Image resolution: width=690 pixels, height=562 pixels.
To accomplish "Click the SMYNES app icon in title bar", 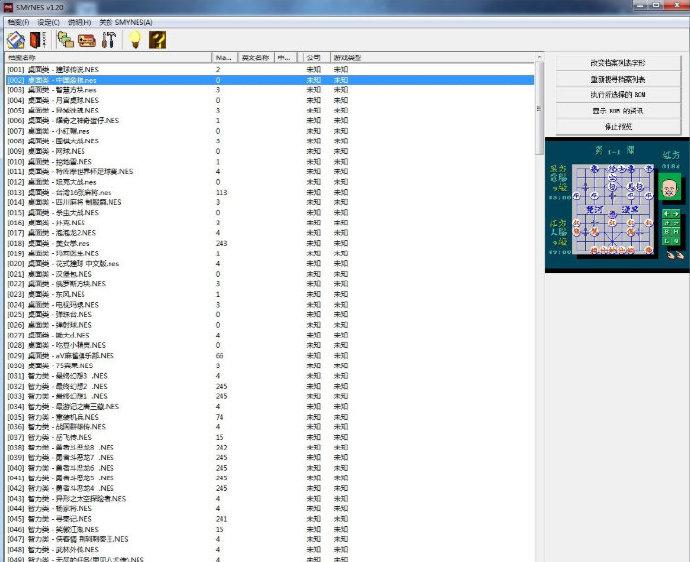I will (8, 7).
